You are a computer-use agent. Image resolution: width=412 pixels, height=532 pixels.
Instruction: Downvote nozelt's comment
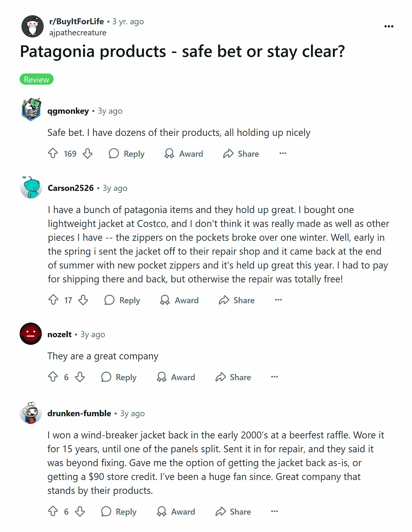click(80, 377)
